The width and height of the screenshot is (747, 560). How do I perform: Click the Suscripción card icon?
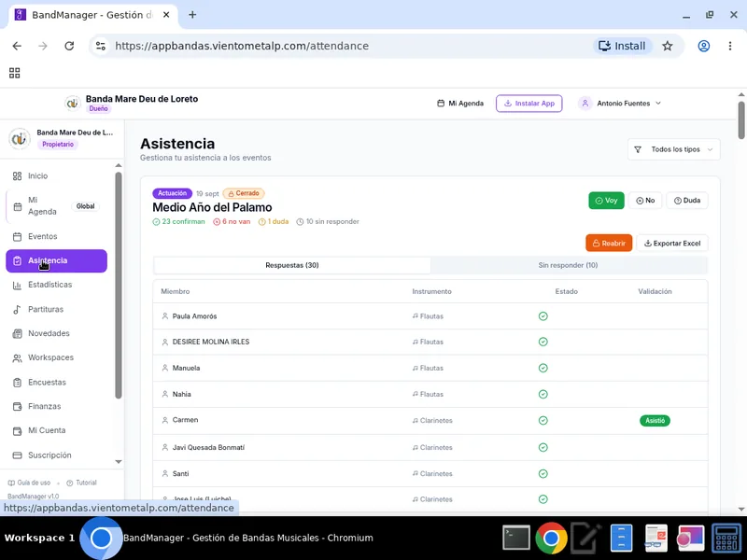17,455
